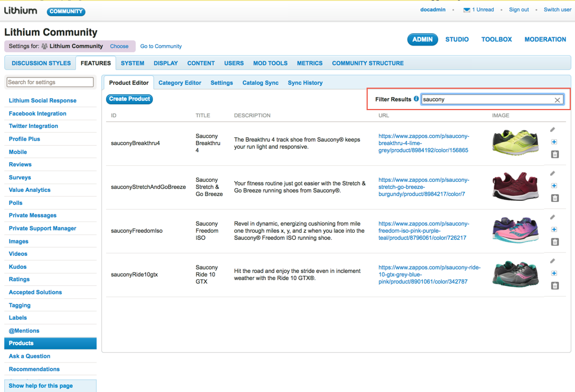Open the Saucony Freedom ISO shoe thumbnail
Image resolution: width=575 pixels, height=392 pixels.
pyautogui.click(x=516, y=230)
